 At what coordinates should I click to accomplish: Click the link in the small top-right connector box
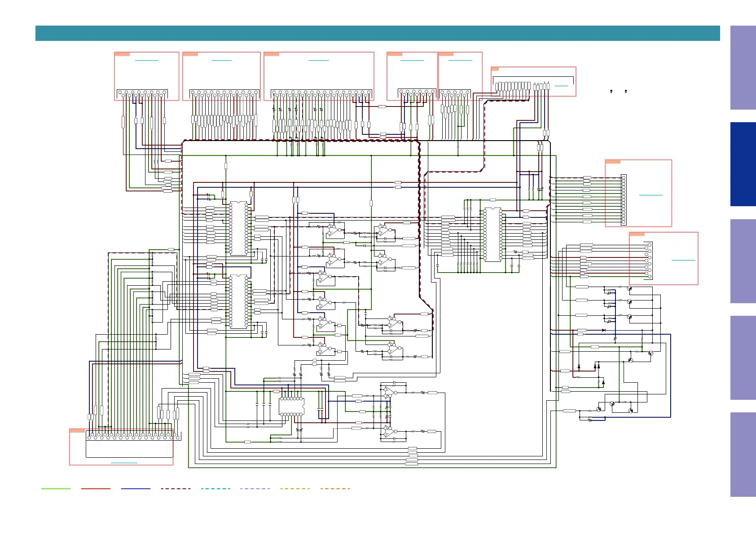tap(561, 86)
